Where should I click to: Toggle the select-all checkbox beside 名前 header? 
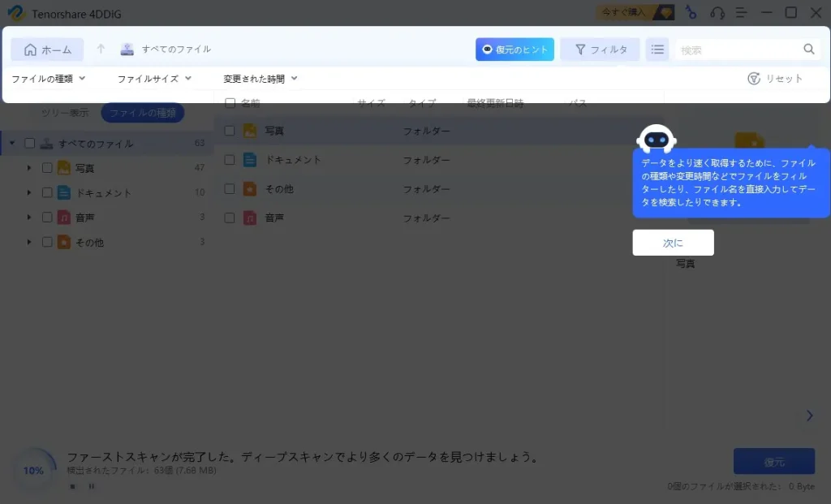230,103
